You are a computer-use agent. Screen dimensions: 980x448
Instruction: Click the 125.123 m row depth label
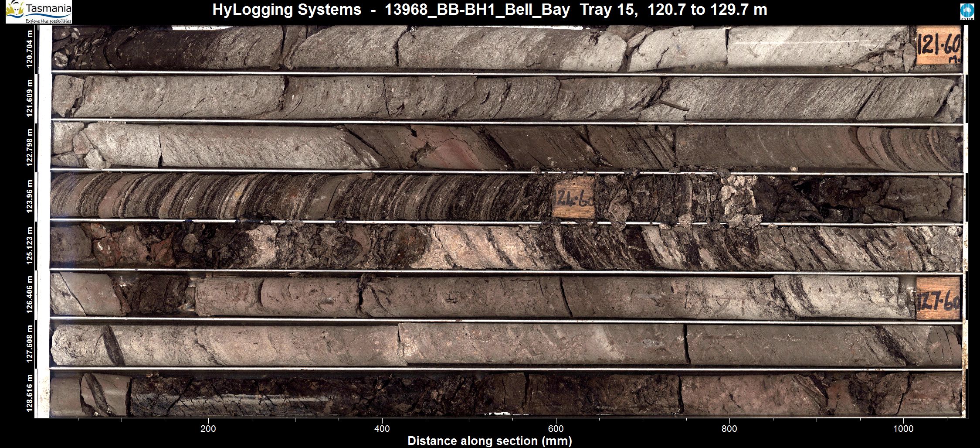(30, 246)
